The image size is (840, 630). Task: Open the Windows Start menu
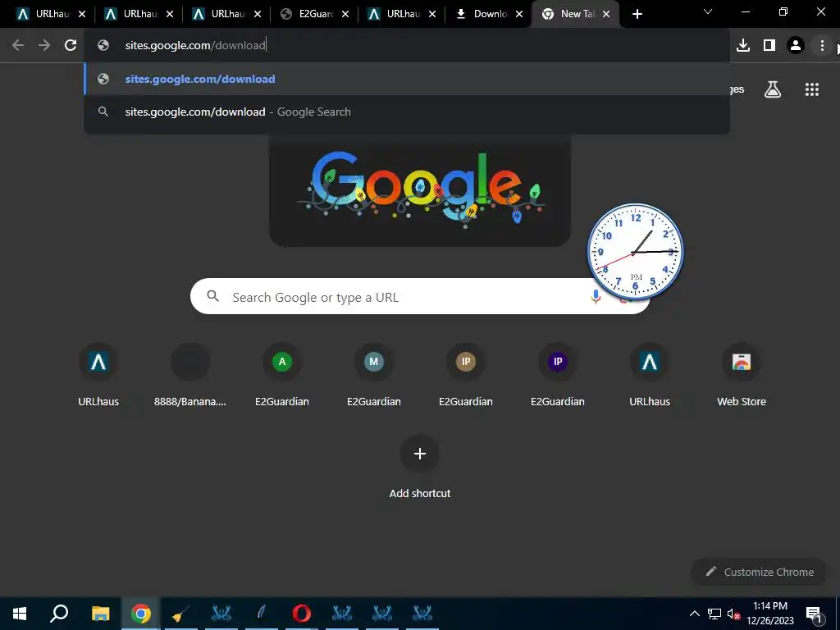[x=20, y=614]
